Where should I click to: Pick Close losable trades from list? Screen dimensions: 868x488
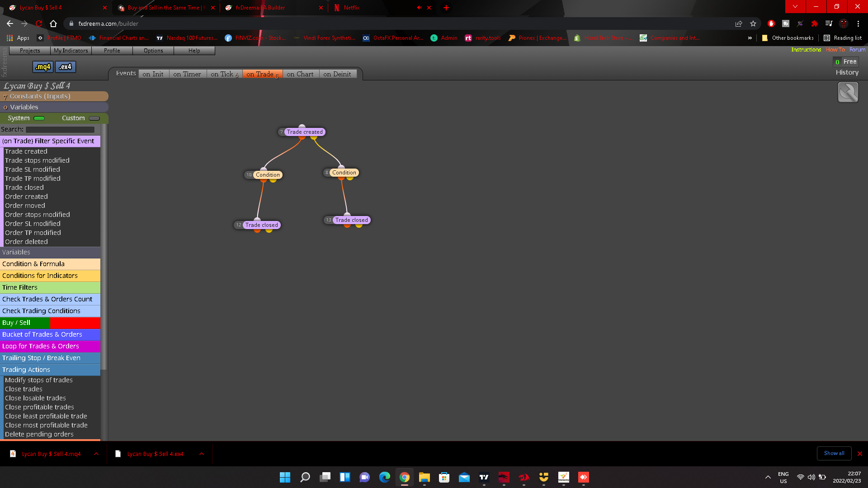[x=35, y=398]
